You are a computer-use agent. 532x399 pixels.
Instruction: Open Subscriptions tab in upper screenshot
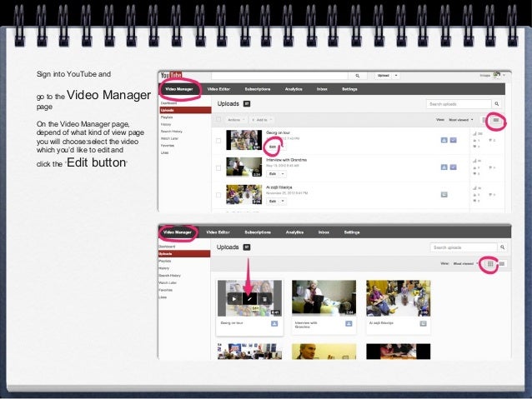[258, 89]
